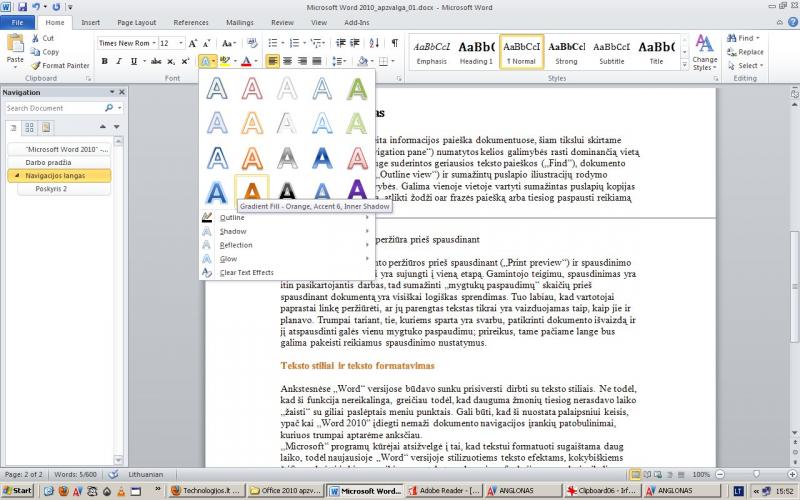Click the Find binoculars icon
800x500 pixels.
tap(732, 38)
